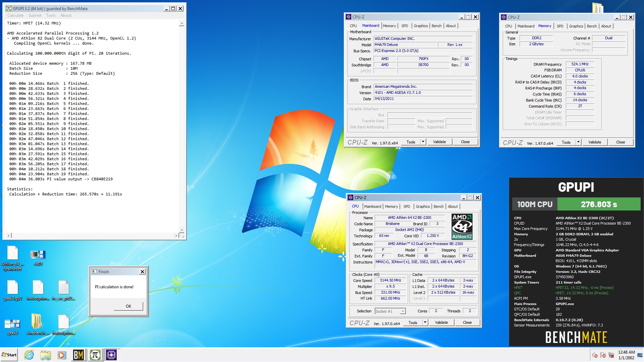Open CPU tab in Mainboard CPU-Z window
This screenshot has height=362, width=644.
pyautogui.click(x=353, y=26)
